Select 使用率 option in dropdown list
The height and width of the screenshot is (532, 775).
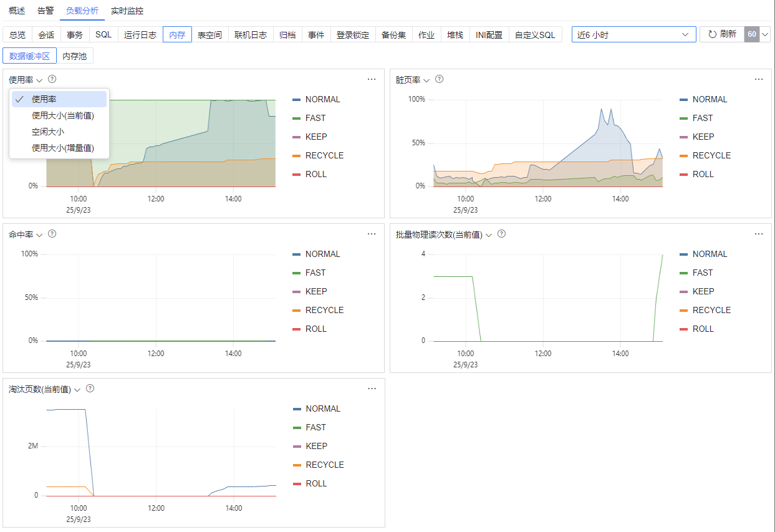[x=59, y=99]
